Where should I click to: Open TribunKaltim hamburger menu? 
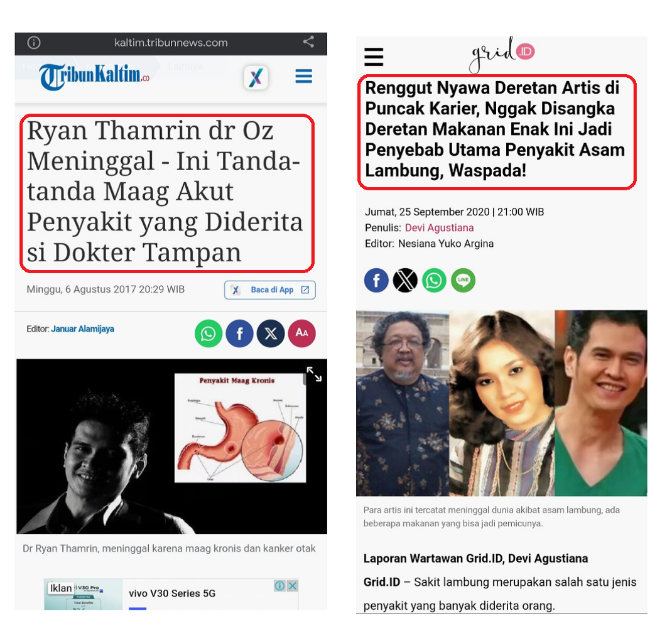[x=303, y=77]
